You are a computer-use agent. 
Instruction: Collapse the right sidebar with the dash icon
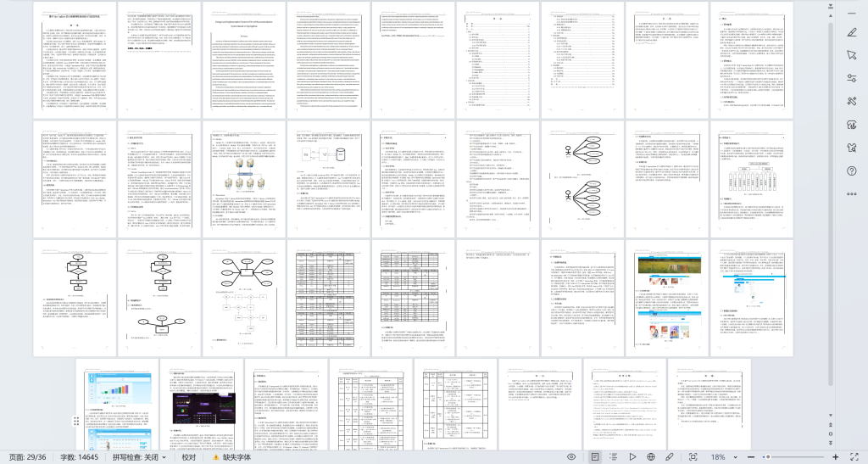pos(851,13)
